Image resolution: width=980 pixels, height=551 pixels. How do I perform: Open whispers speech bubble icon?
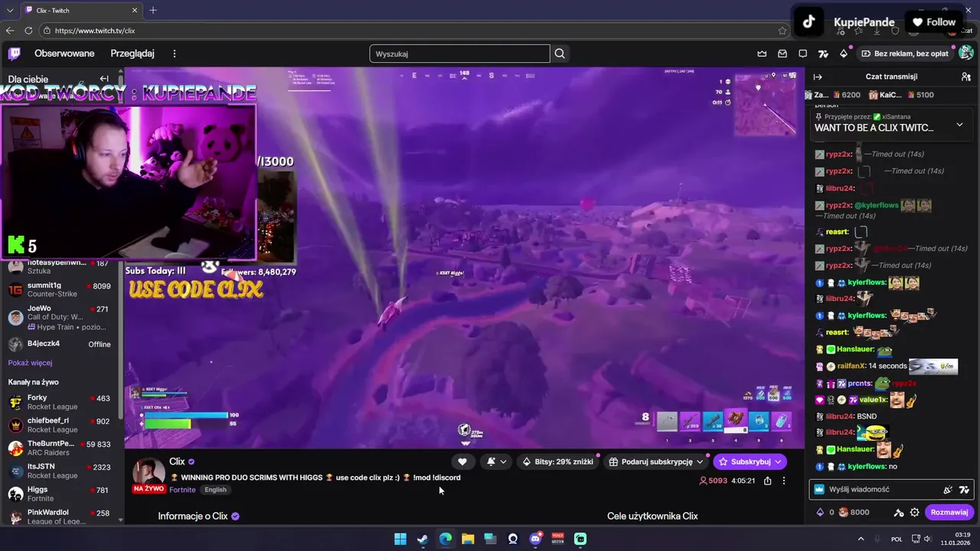click(802, 54)
